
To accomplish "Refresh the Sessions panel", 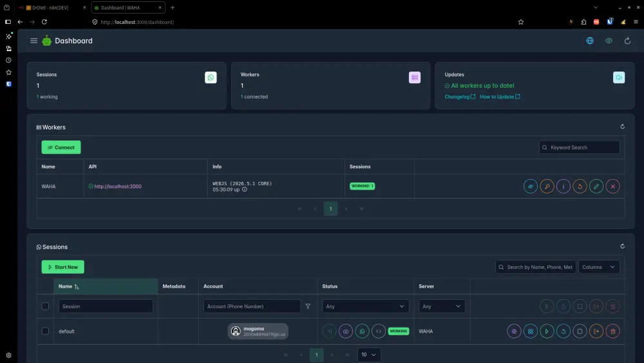I will (622, 246).
